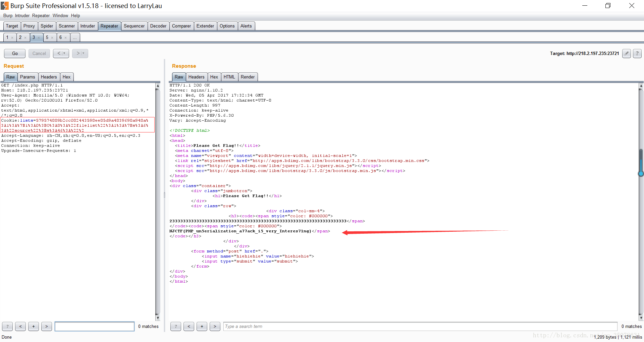
Task: Focus the request search input field
Action: pyautogui.click(x=95, y=326)
